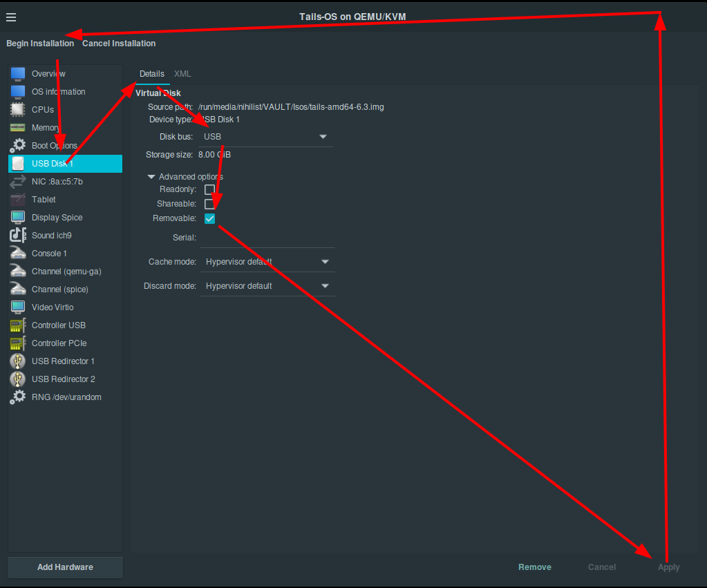Click the Boot Options gear icon

(18, 146)
